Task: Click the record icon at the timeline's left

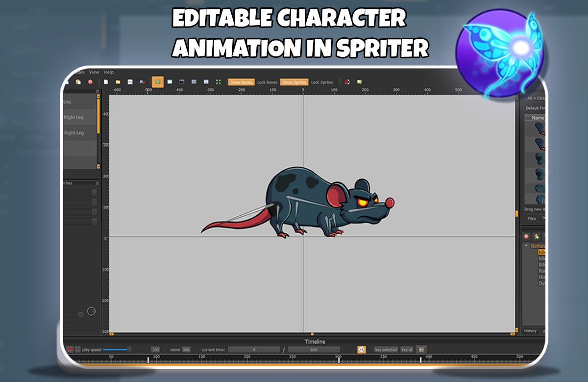Action: coord(71,349)
